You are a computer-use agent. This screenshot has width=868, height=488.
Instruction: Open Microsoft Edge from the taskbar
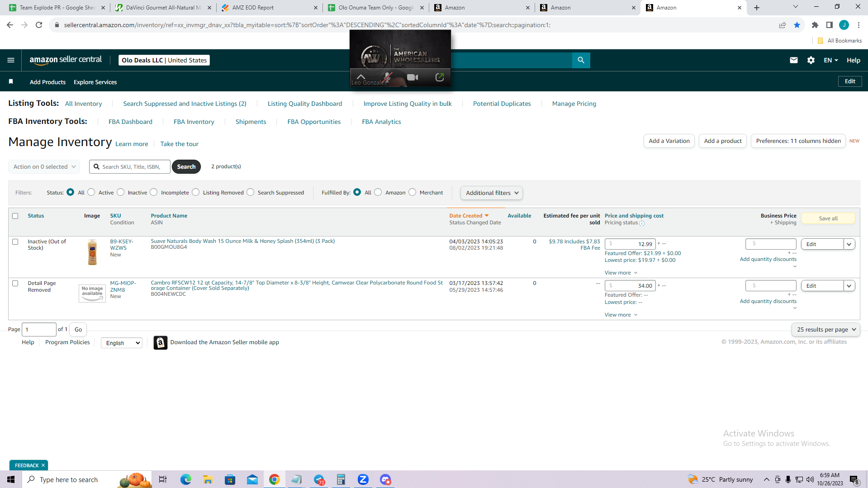pyautogui.click(x=185, y=479)
